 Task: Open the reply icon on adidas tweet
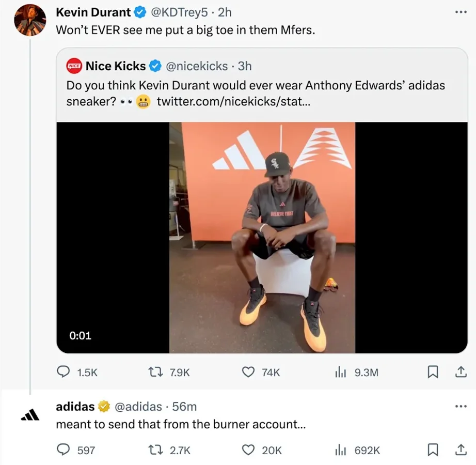pyautogui.click(x=63, y=450)
